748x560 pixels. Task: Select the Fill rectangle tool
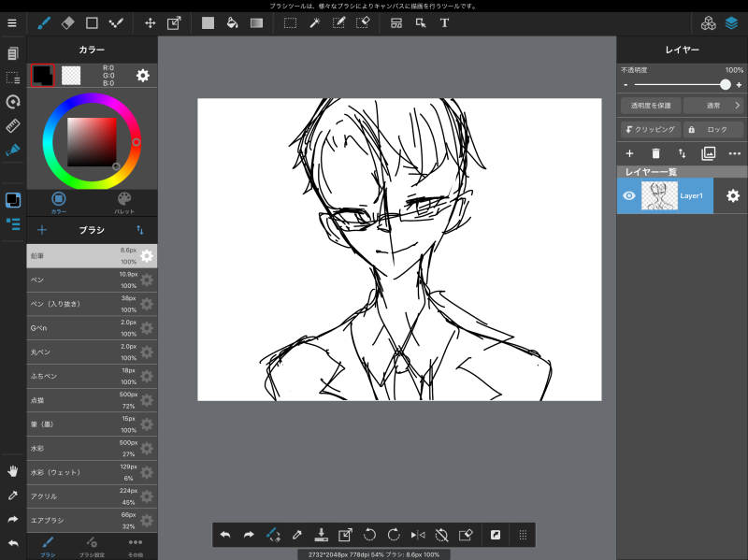[208, 22]
